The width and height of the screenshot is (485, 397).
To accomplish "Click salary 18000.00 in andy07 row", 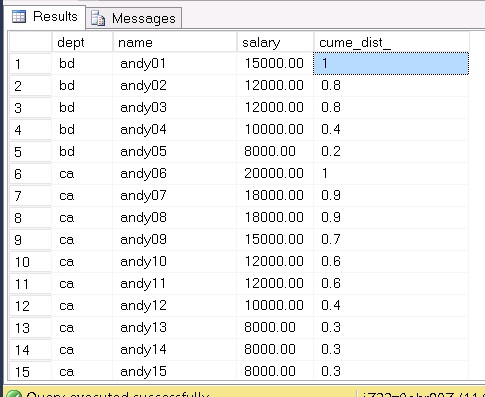I will click(275, 195).
